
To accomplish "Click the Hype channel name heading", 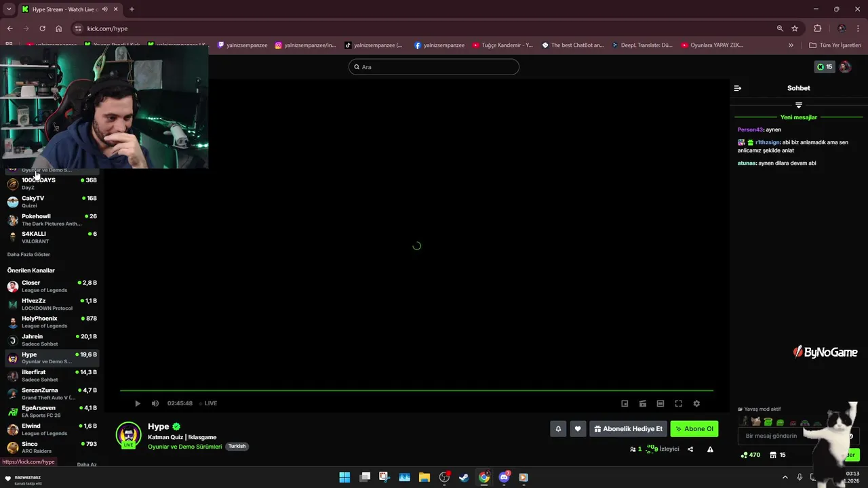I will click(158, 426).
